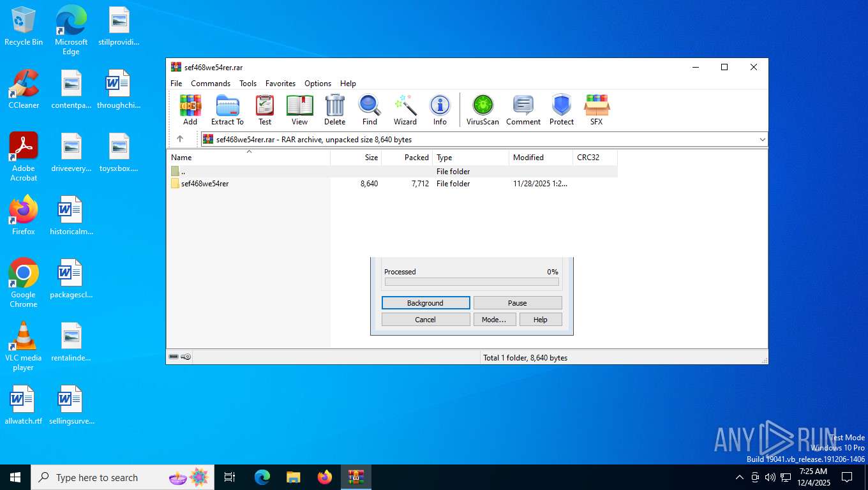Expand the archive path dropdown arrow

pos(762,139)
